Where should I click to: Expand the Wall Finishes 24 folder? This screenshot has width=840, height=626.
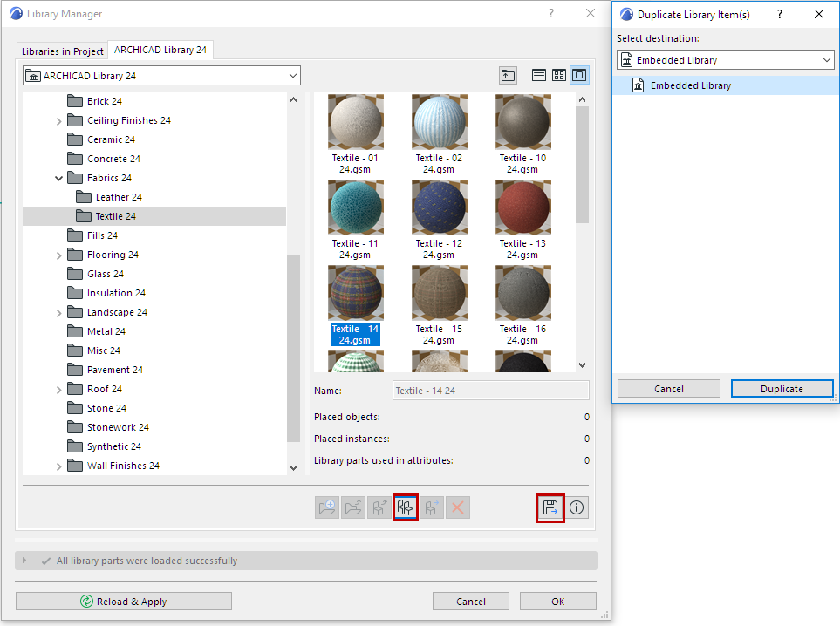point(59,466)
